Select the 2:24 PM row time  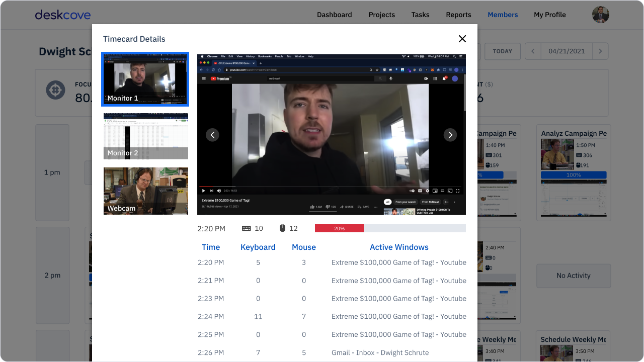click(211, 316)
